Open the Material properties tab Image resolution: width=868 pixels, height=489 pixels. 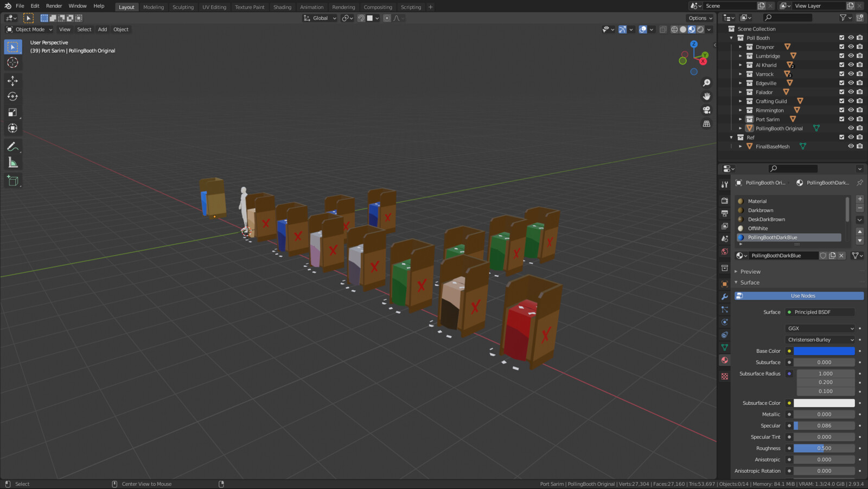coord(725,360)
